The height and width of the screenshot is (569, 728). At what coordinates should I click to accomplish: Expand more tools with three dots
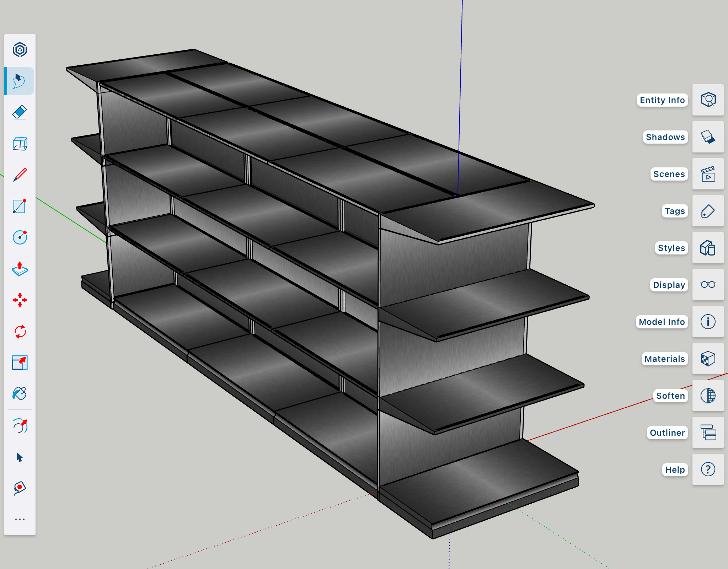point(20,519)
